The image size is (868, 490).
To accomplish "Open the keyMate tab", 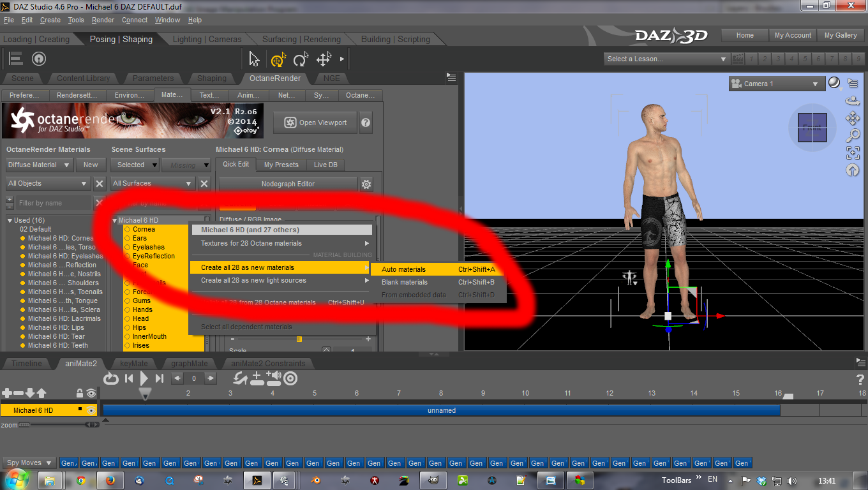I will (x=134, y=364).
